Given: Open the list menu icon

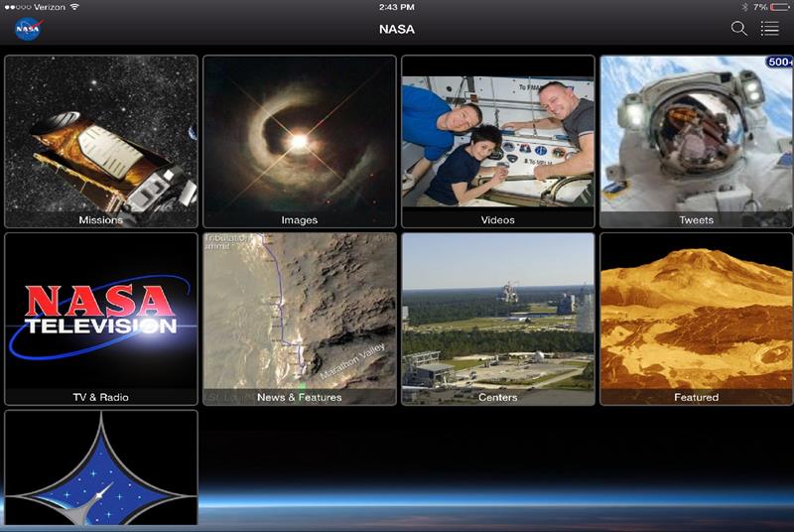Looking at the screenshot, I should [769, 29].
